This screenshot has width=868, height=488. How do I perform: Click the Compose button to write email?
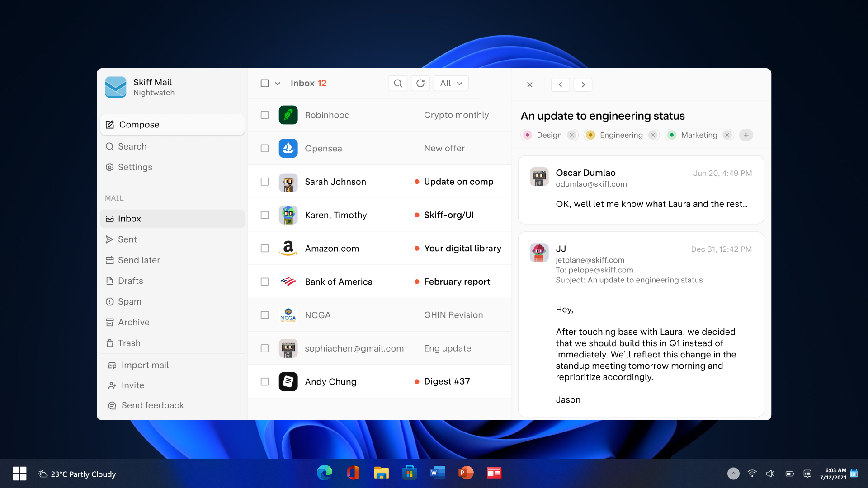pos(139,124)
